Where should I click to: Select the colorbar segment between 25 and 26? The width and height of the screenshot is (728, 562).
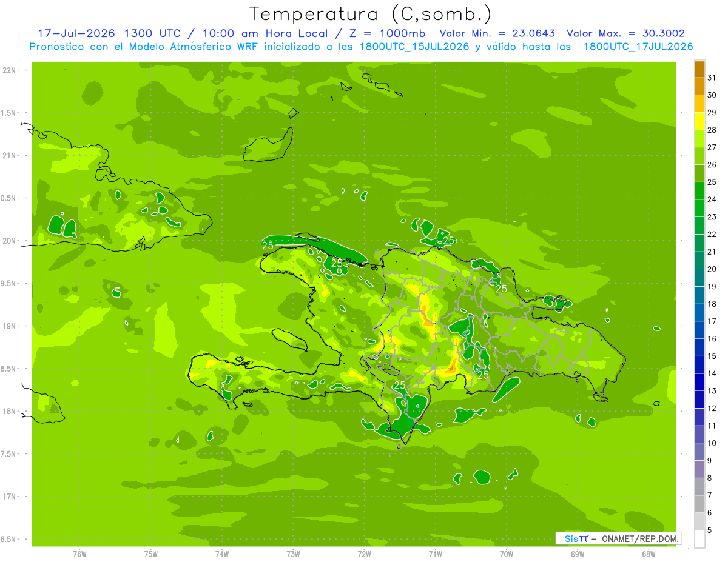[x=699, y=173]
